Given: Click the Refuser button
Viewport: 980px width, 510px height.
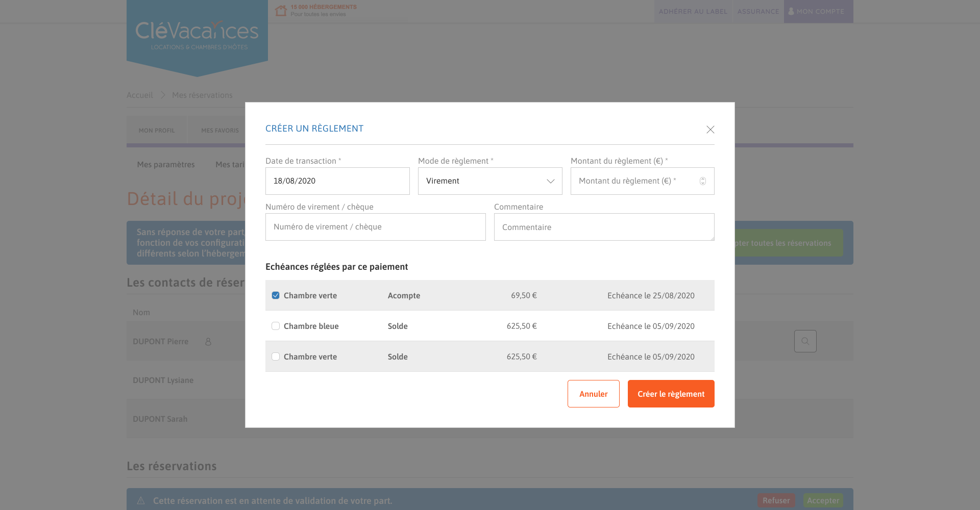Looking at the screenshot, I should (x=776, y=501).
